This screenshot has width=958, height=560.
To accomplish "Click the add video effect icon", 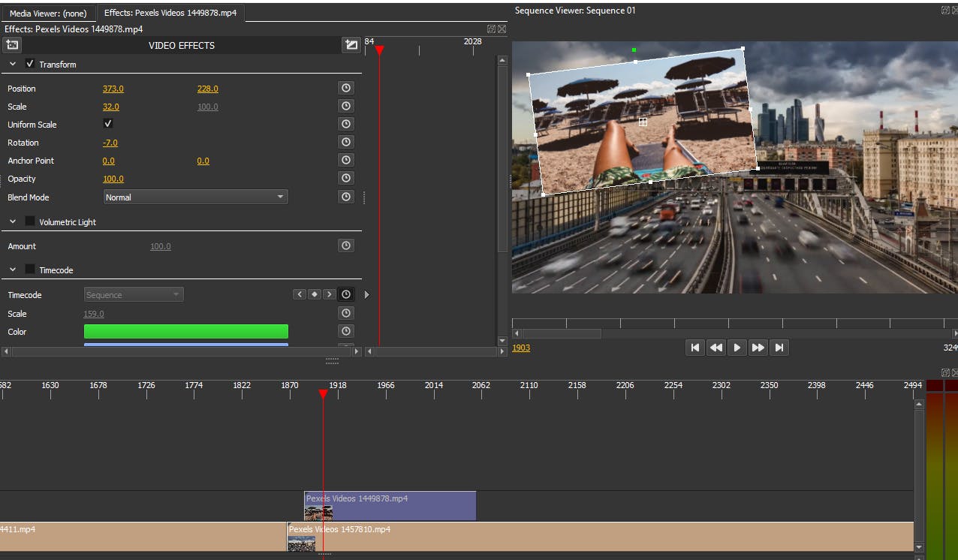I will [x=12, y=45].
